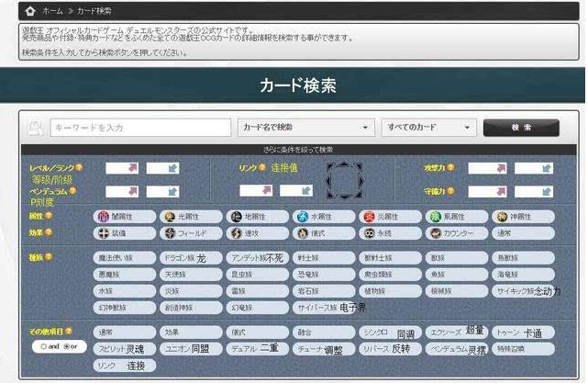Filter by ペンデュラム pendulum cards
The image size is (588, 383).
pyautogui.click(x=457, y=349)
